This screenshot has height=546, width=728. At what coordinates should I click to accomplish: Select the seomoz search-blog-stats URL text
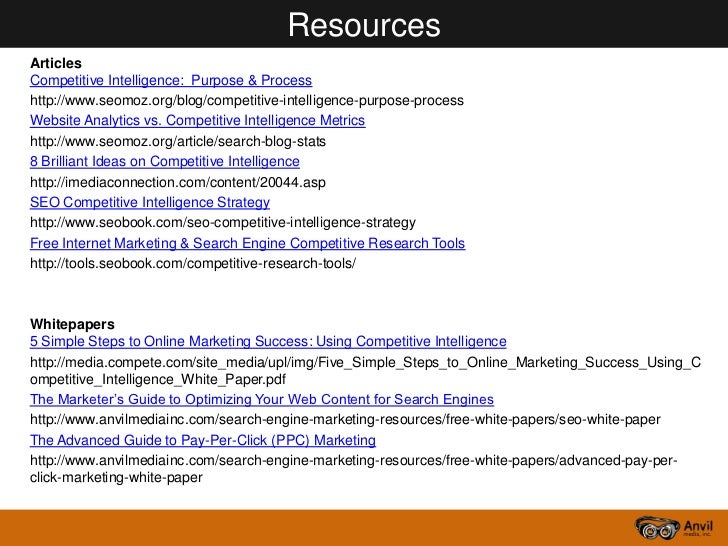(178, 141)
